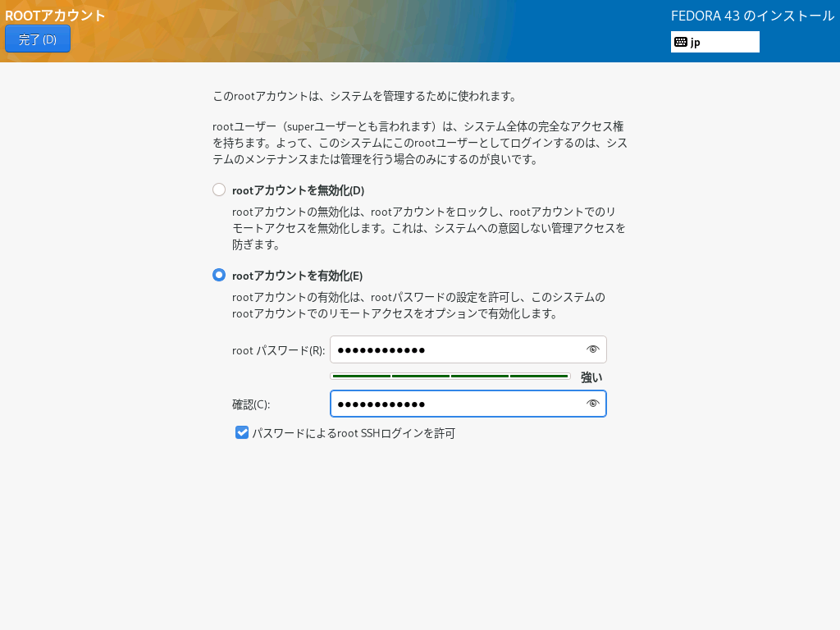Click the 強い password strength label

[x=591, y=377]
